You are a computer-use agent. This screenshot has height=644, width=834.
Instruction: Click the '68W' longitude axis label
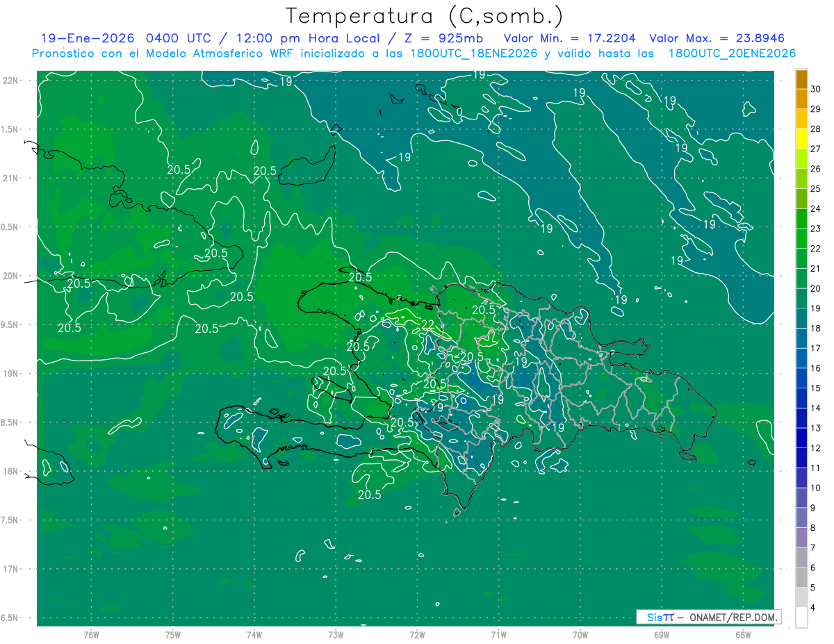742,635
